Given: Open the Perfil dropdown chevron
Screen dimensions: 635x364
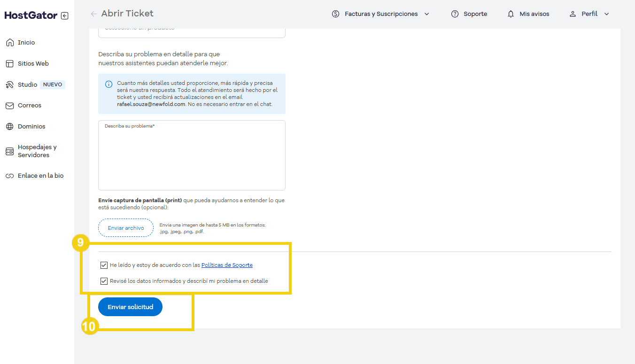Looking at the screenshot, I should 606,14.
